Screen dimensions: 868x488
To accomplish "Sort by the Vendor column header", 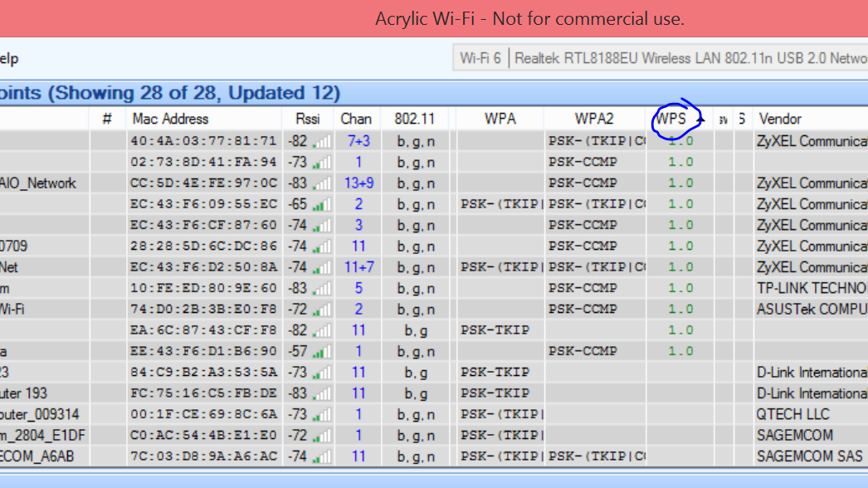I will [780, 119].
